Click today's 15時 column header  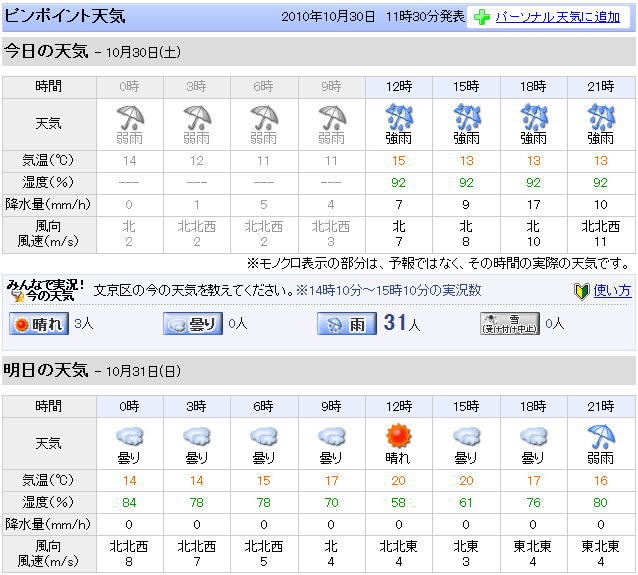pyautogui.click(x=466, y=87)
